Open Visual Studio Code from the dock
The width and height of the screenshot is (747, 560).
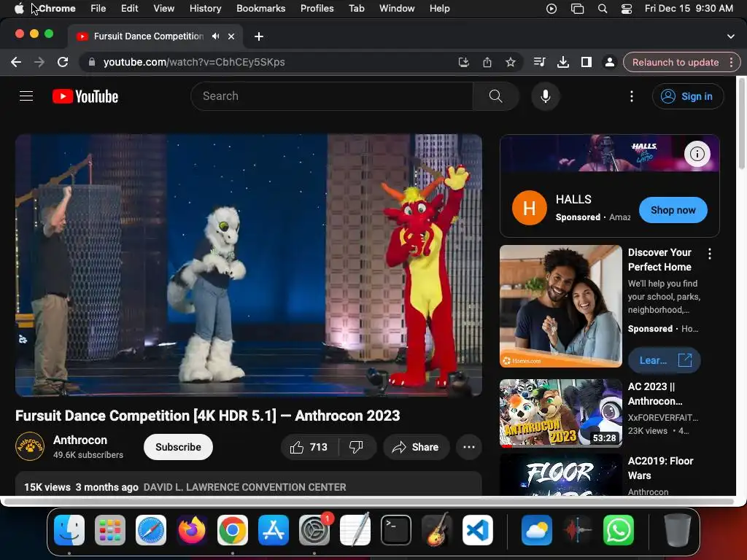point(477,530)
